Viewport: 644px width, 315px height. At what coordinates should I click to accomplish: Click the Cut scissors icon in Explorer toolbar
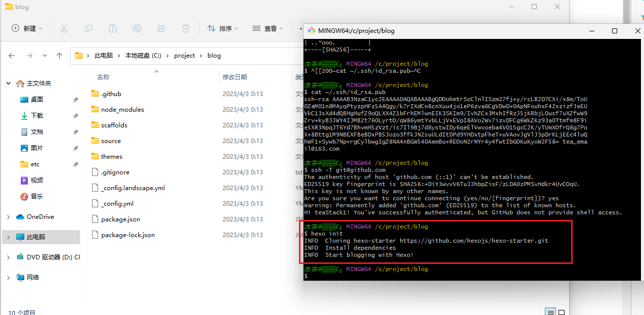(64, 28)
